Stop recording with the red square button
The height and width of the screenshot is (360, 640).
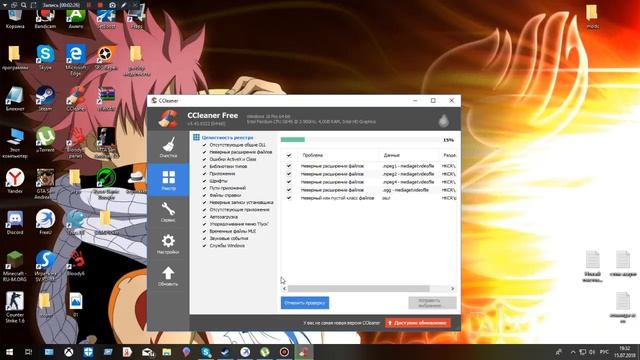point(100,5)
